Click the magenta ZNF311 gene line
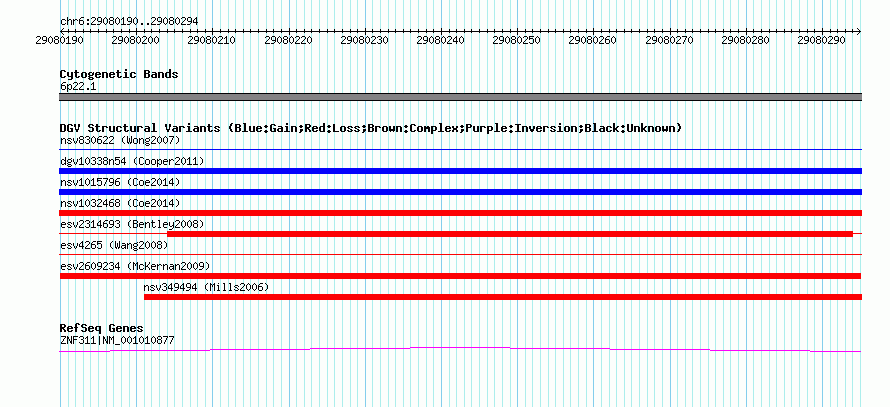 [x=461, y=350]
